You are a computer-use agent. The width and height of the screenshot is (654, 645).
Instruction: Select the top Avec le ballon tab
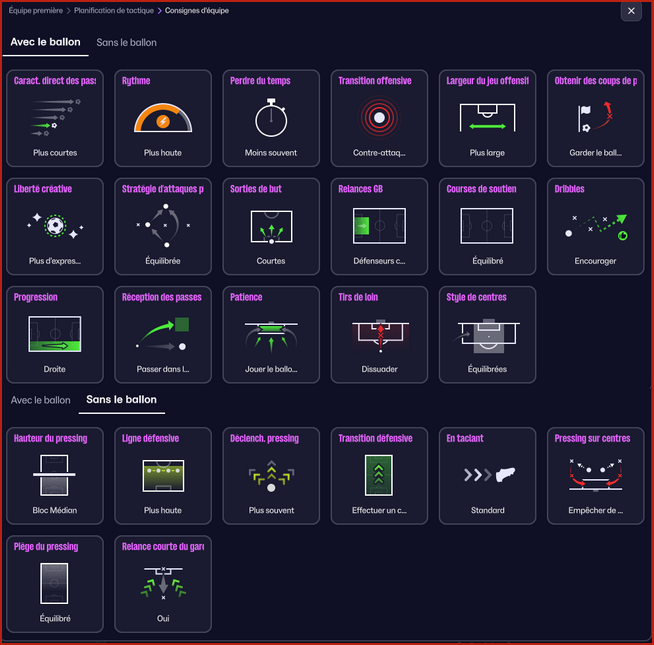point(46,43)
